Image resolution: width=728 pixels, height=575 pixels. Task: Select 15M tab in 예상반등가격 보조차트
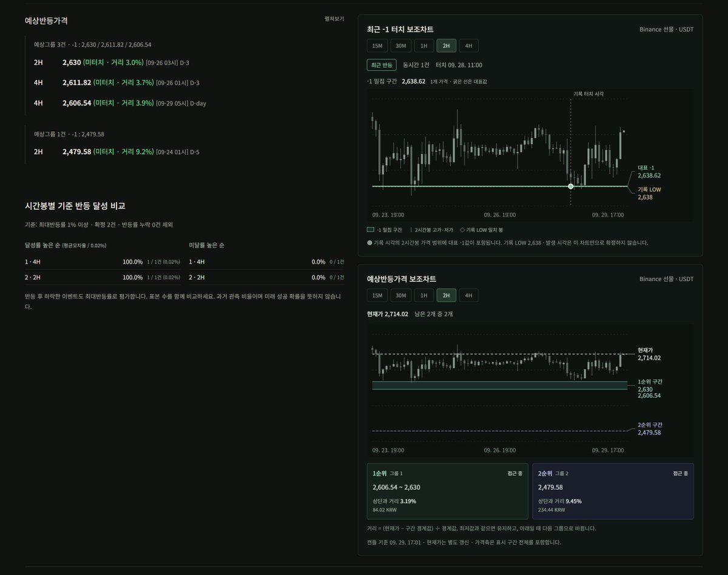(377, 295)
